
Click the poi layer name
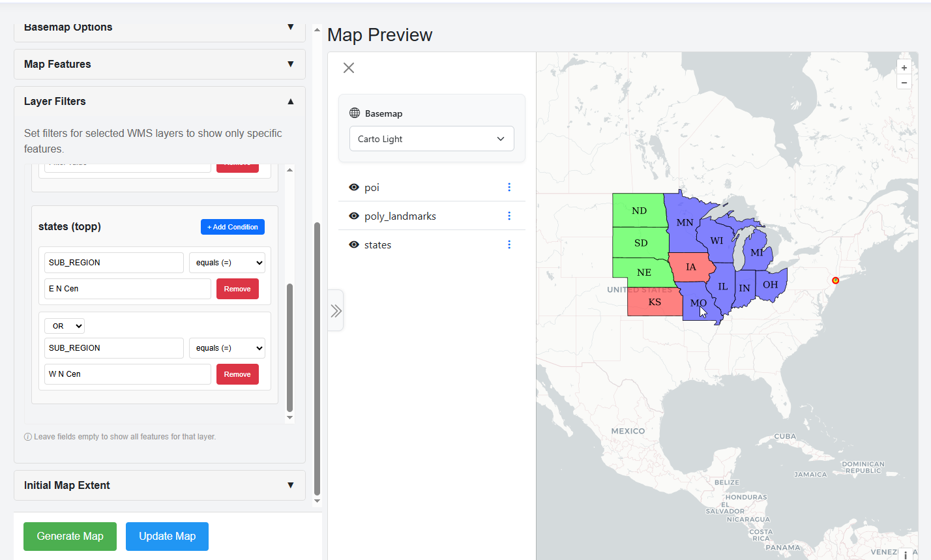[x=372, y=187]
